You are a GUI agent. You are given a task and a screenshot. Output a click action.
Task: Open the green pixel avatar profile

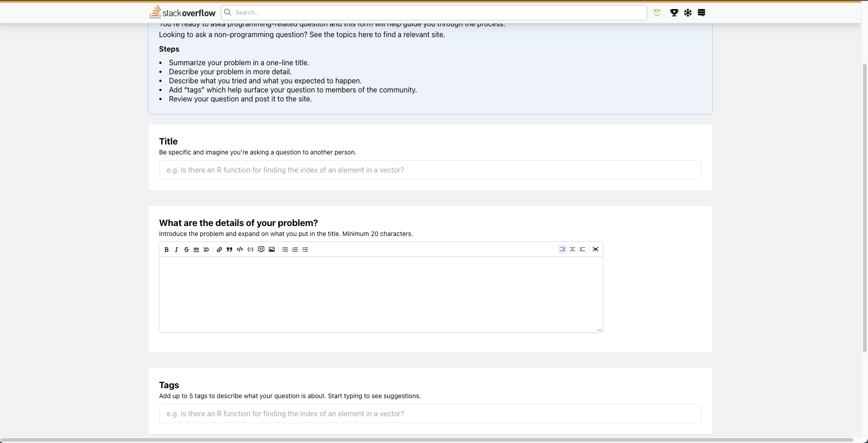tap(657, 13)
